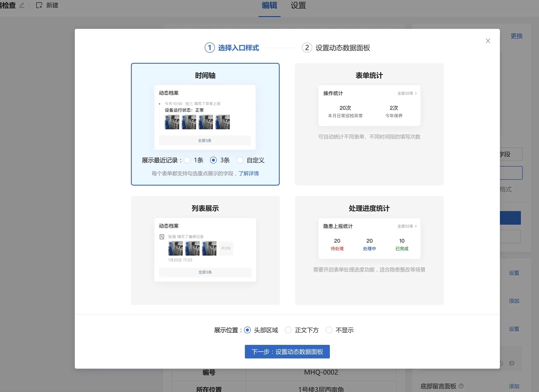
Task: Click the 共9张 thumbnail count
Action: 226,248
